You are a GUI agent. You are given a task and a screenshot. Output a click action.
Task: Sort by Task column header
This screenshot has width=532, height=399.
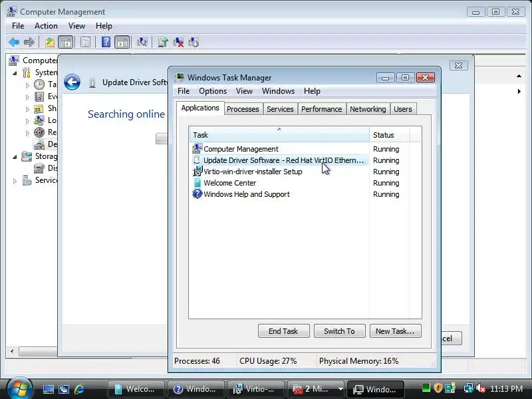point(279,135)
